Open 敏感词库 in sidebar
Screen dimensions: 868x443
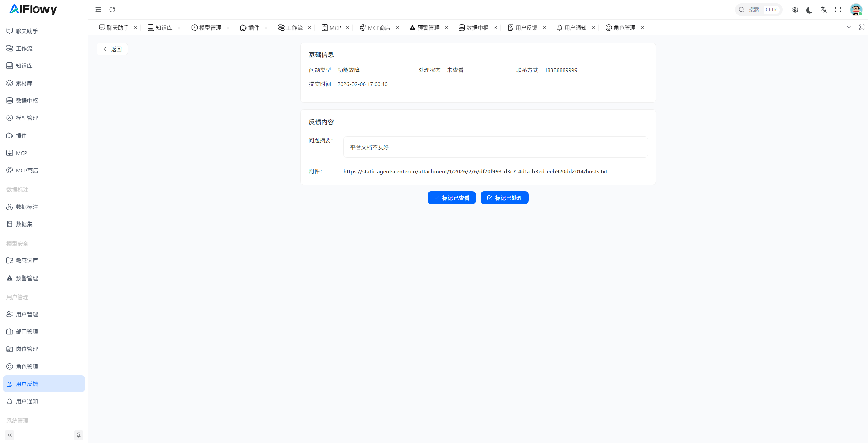coord(27,261)
